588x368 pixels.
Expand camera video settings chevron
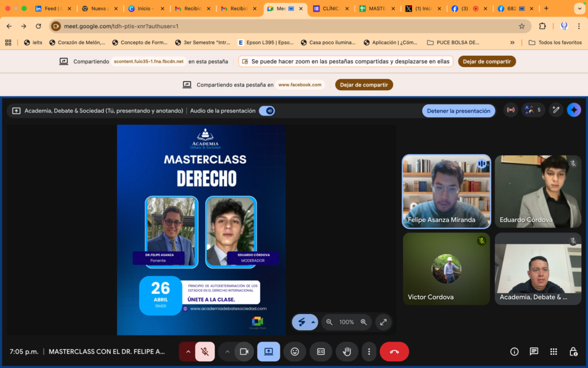click(x=227, y=351)
